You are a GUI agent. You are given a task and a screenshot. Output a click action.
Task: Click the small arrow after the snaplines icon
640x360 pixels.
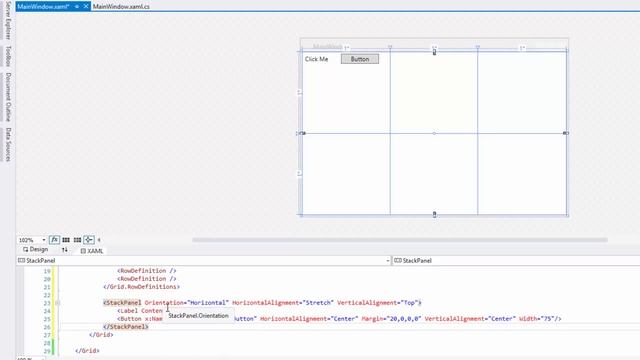pos(99,240)
